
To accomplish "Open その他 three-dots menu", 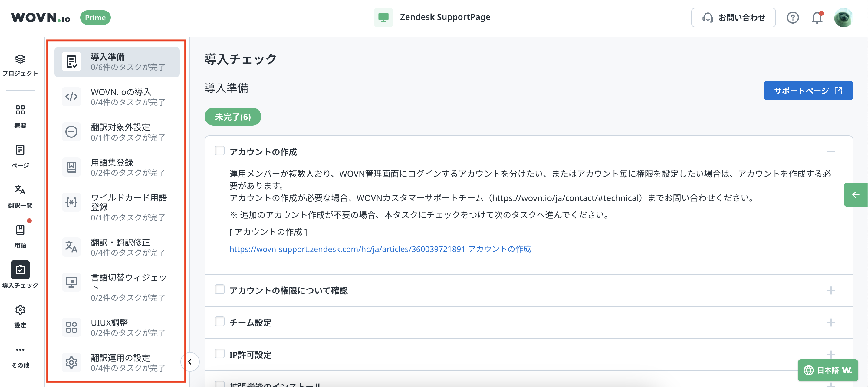I will [x=20, y=350].
